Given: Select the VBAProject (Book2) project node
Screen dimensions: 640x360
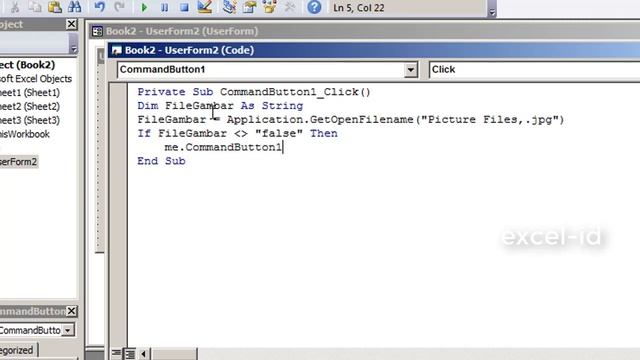Looking at the screenshot, I should pyautogui.click(x=27, y=65).
